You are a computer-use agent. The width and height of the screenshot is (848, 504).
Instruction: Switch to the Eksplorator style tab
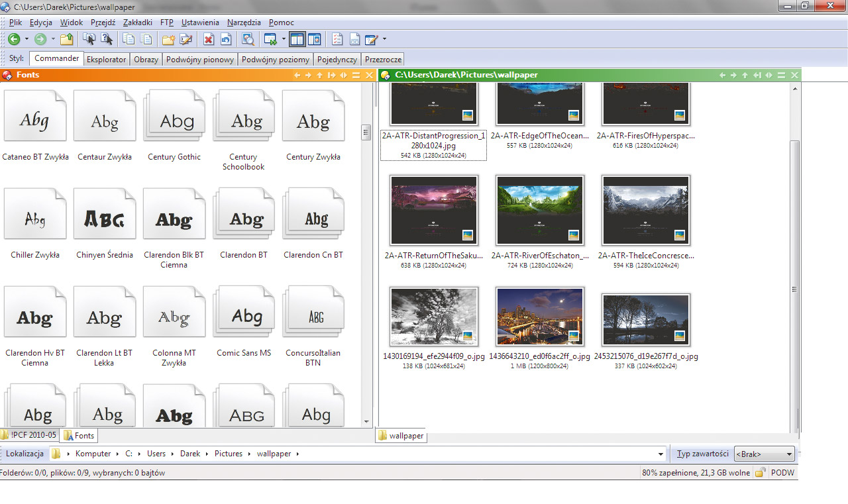[x=106, y=59]
